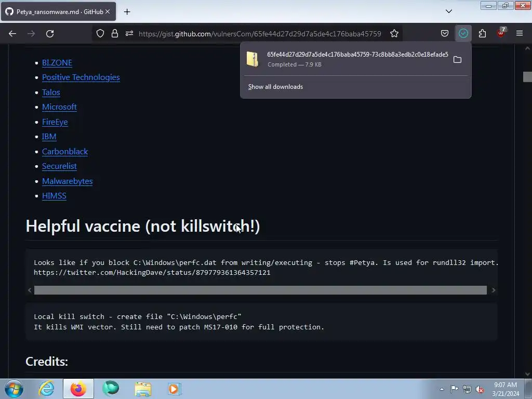The width and height of the screenshot is (532, 399).
Task: Click the forward navigation arrow
Action: [31, 34]
